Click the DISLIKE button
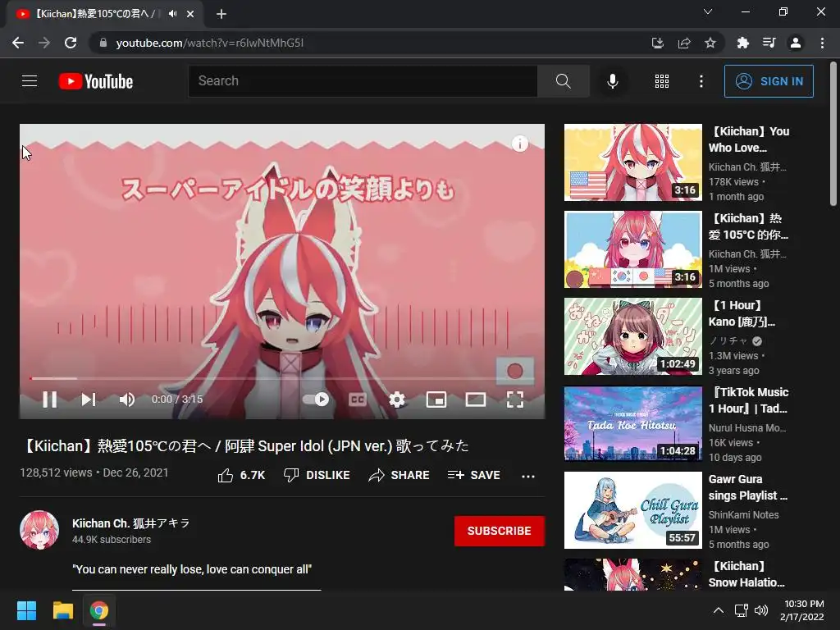 coord(317,475)
